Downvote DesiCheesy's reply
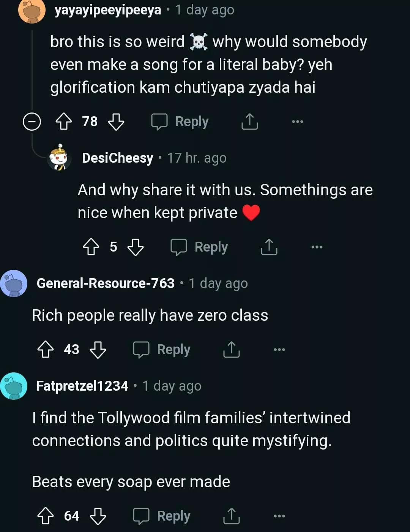 pyautogui.click(x=136, y=247)
